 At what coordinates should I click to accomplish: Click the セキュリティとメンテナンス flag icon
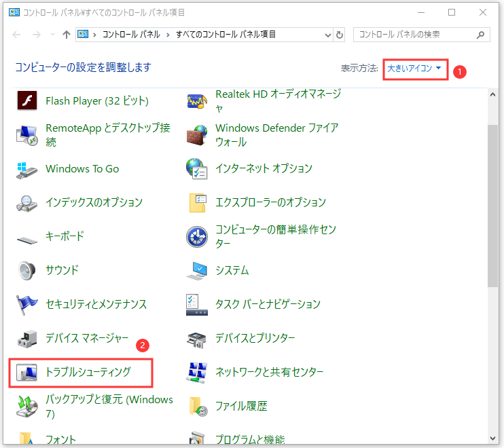coord(26,304)
